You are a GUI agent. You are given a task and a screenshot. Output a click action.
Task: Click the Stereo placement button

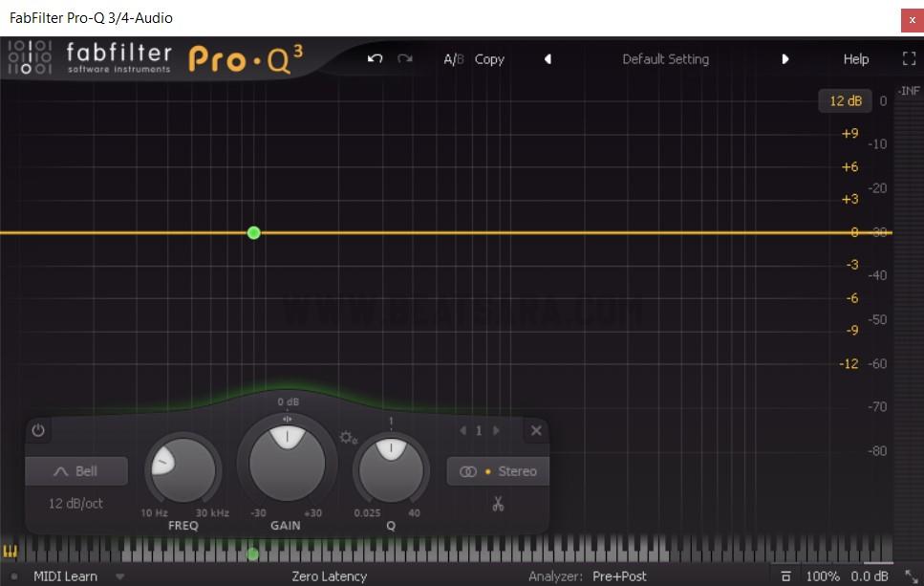coord(498,471)
